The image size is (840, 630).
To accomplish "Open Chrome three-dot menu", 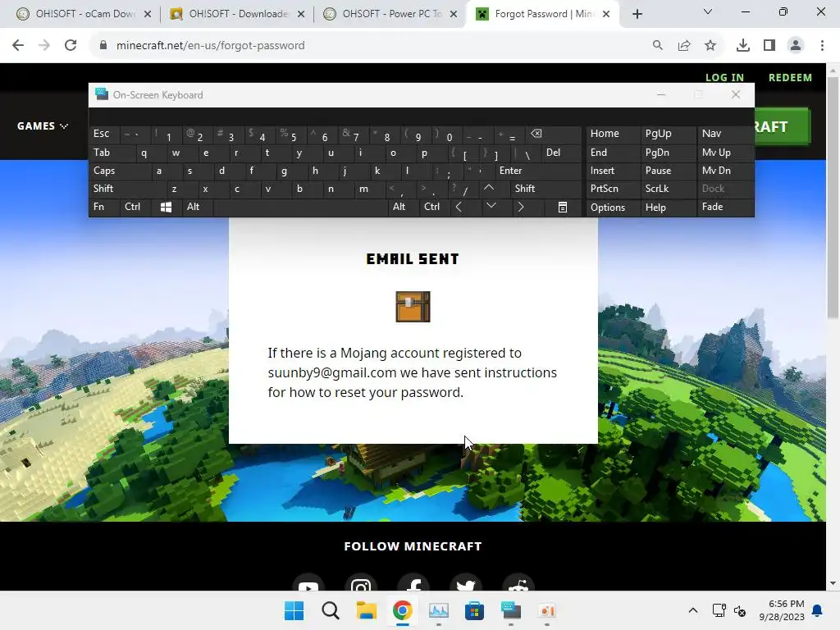I will coord(822,46).
